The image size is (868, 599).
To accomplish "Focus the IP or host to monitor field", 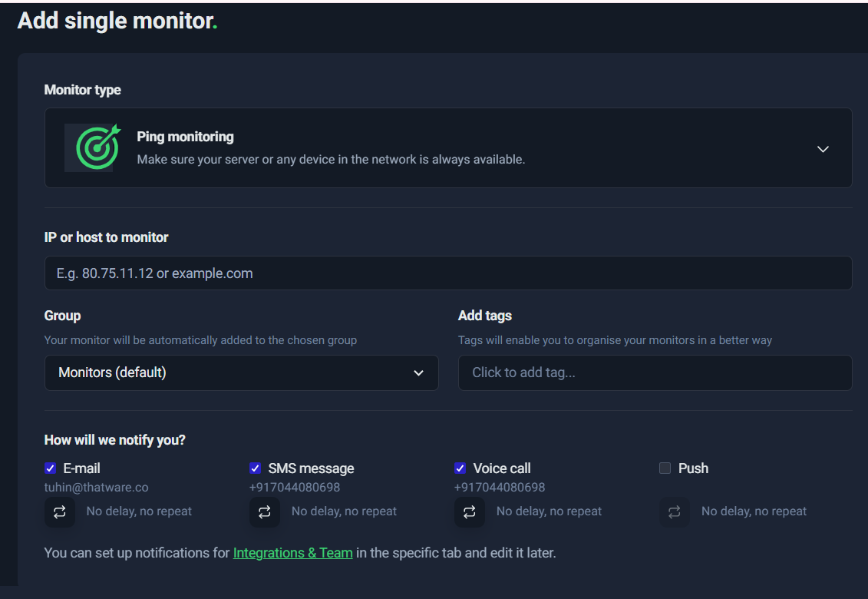I will click(x=448, y=273).
